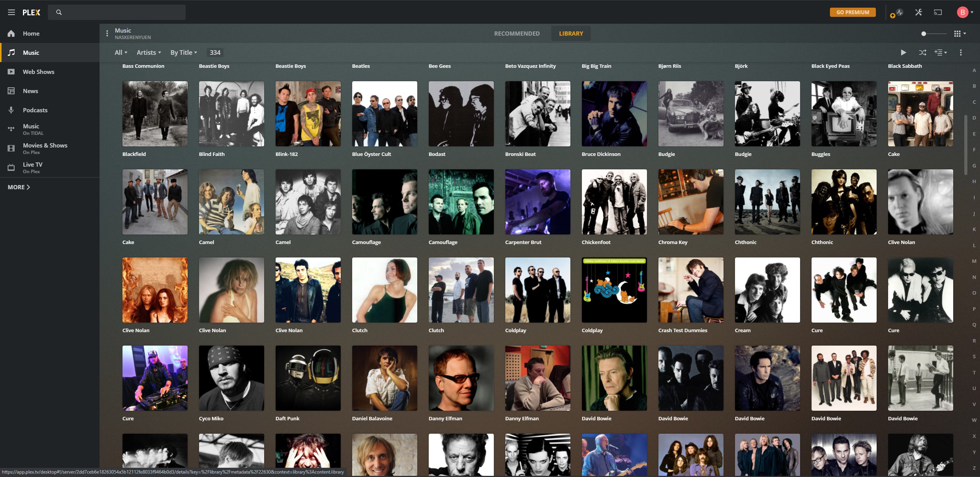This screenshot has width=980, height=477.
Task: Click the Crash Test Dummies name
Action: (x=683, y=330)
